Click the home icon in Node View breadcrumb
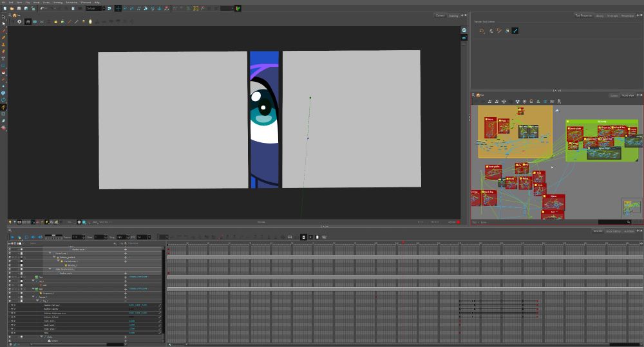Screen dimensions: 644x347 [x=478, y=95]
